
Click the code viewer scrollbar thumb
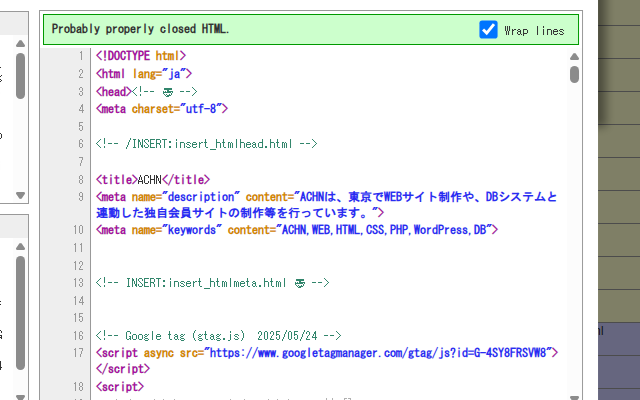(574, 74)
